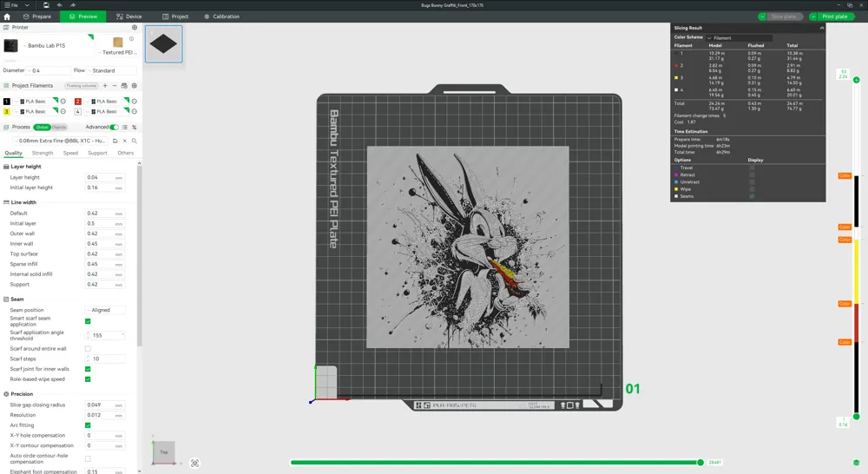Click the AMS sync filament icon
The width and height of the screenshot is (868, 474).
[x=124, y=86]
